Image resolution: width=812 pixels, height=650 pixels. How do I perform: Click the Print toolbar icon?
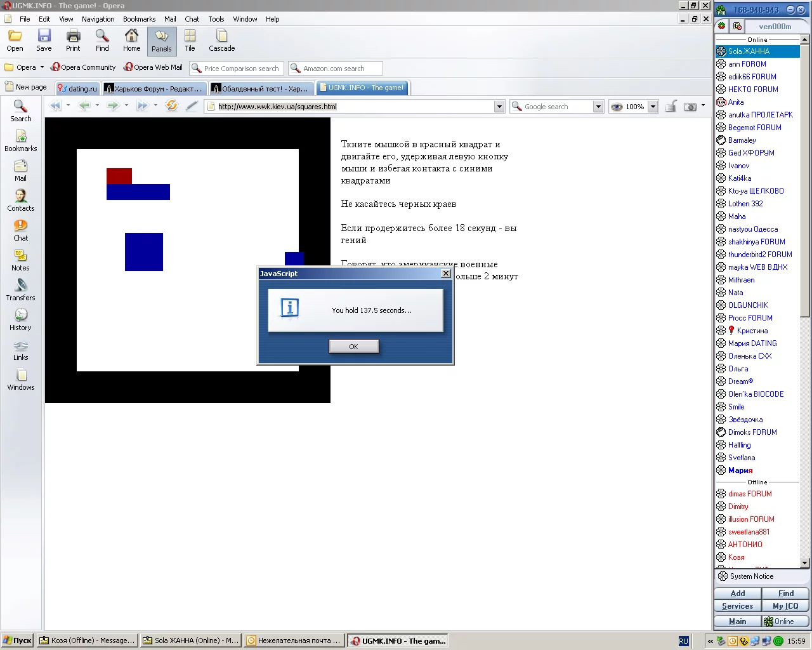(73, 41)
